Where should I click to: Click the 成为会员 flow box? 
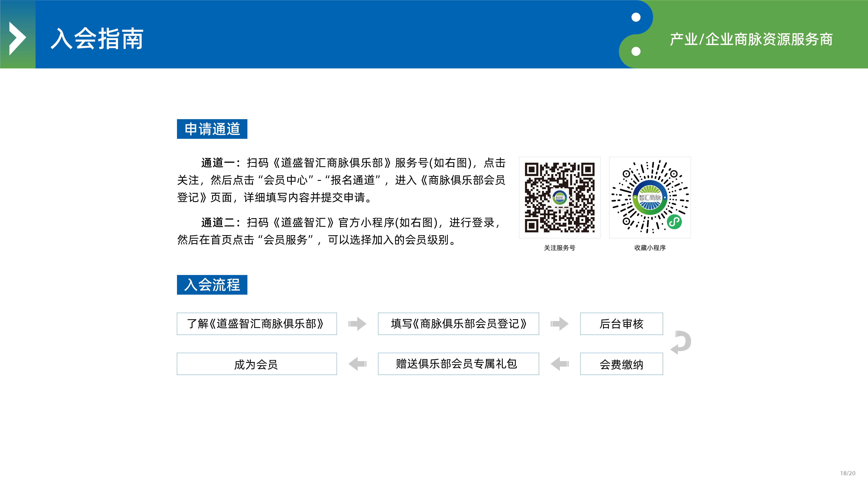(257, 364)
